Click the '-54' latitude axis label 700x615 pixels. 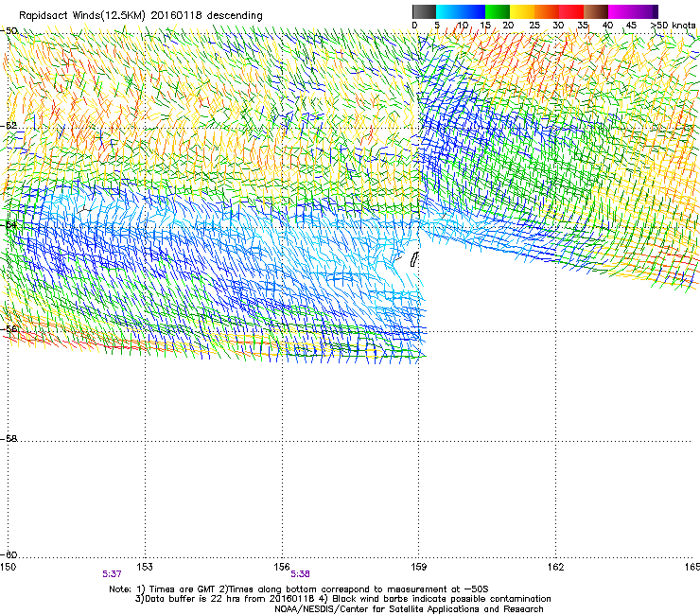[x=9, y=224]
